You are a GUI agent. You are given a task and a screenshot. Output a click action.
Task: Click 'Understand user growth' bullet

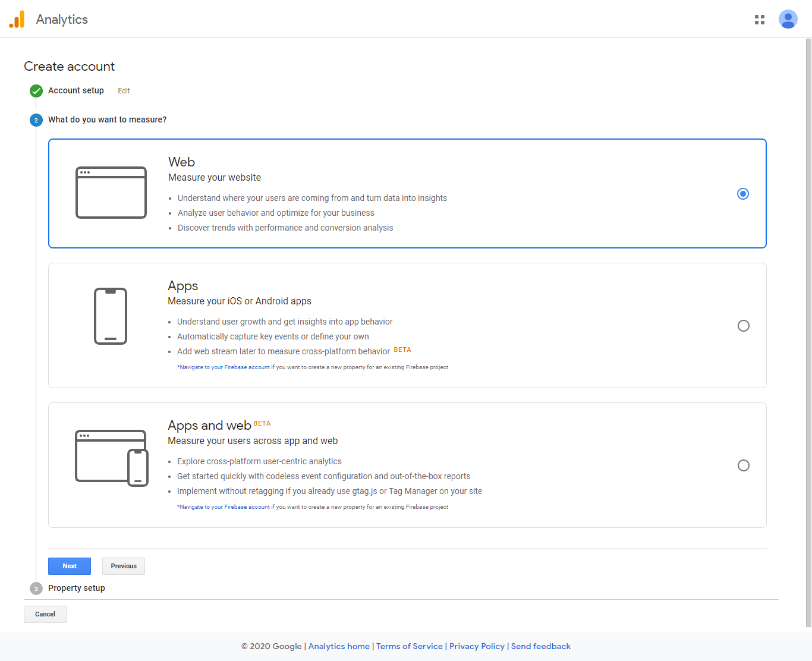coord(285,322)
